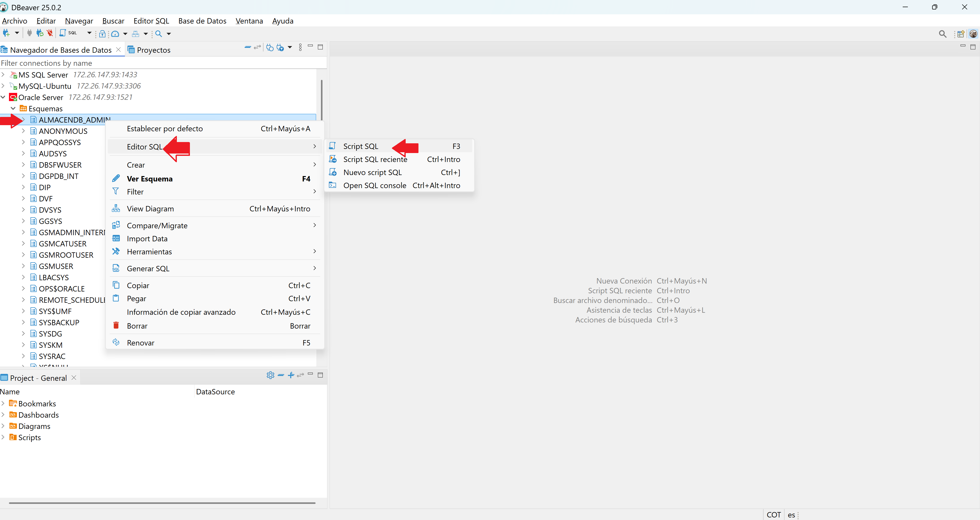Click the COT timezone indicator in the status bar
Viewport: 980px width, 520px height.
pyautogui.click(x=773, y=514)
